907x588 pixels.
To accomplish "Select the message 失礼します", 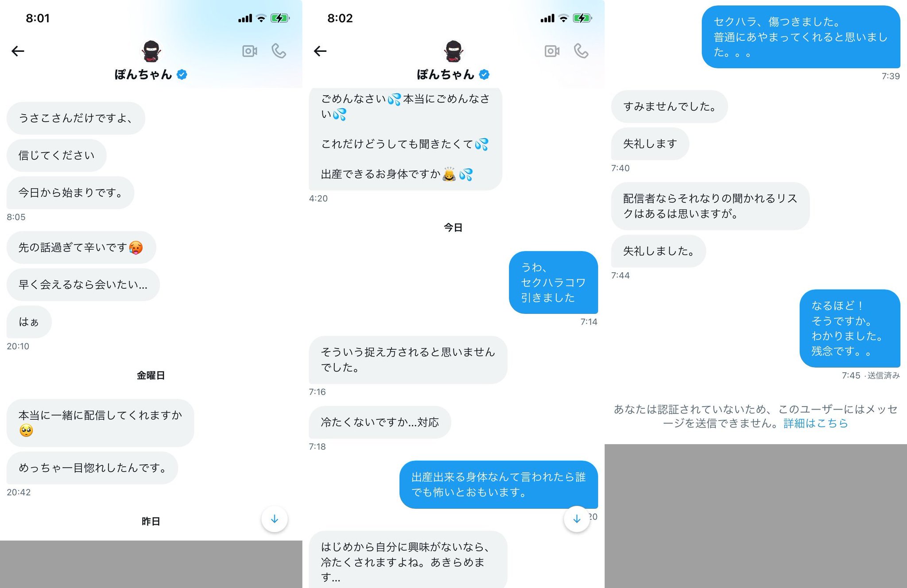I will tap(650, 144).
